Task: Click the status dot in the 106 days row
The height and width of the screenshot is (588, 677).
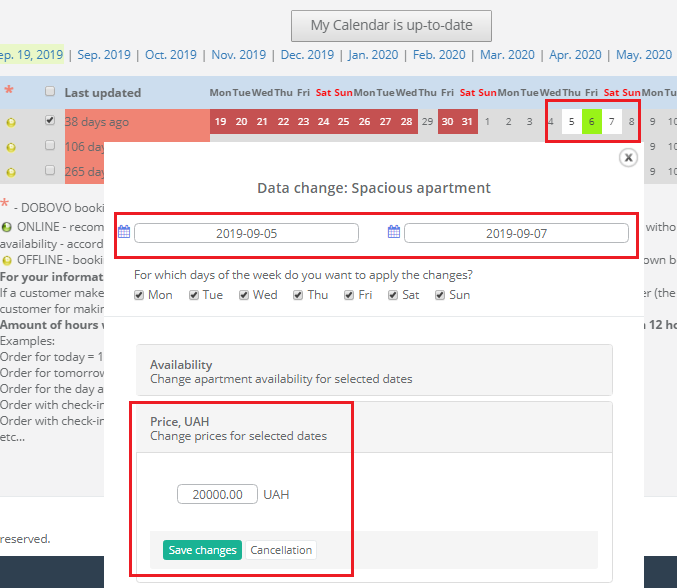Action: click(x=11, y=147)
